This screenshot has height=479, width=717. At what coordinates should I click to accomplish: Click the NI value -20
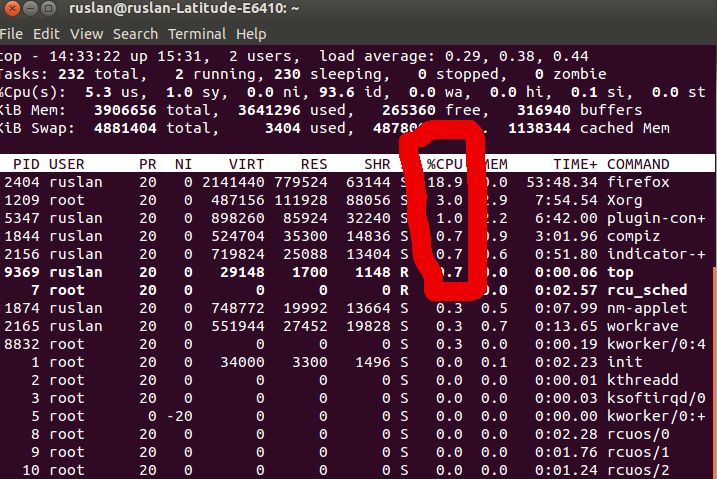pyautogui.click(x=179, y=416)
